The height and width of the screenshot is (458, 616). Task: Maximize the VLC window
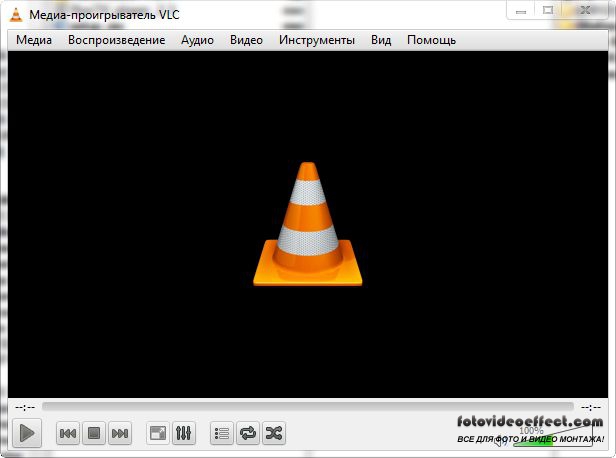(548, 11)
